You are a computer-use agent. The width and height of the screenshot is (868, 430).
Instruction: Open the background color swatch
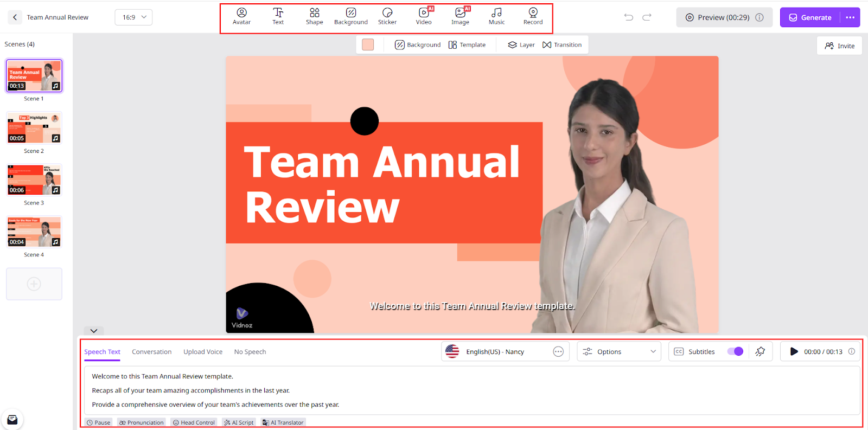[x=368, y=44]
